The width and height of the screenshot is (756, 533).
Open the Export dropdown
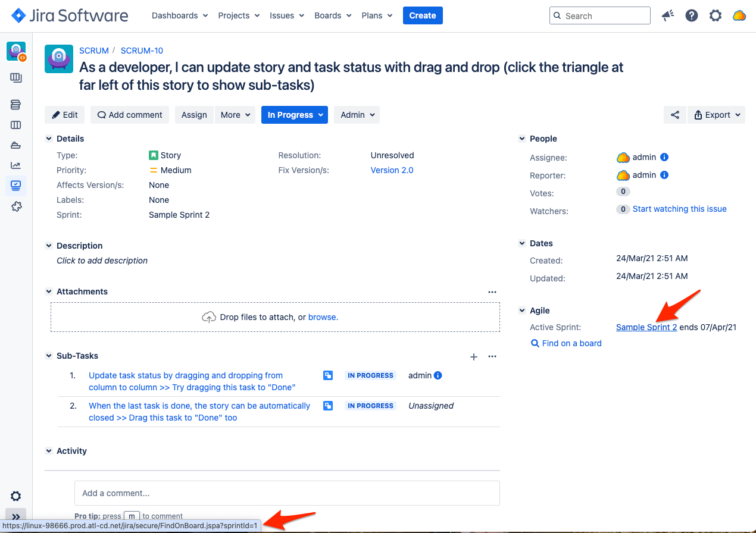tap(717, 115)
